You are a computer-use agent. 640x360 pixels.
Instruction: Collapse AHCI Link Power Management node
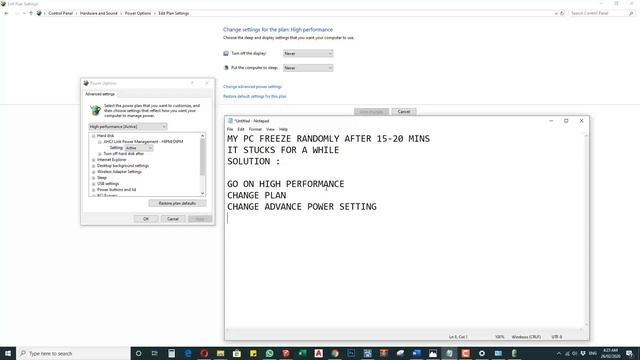[x=100, y=142]
